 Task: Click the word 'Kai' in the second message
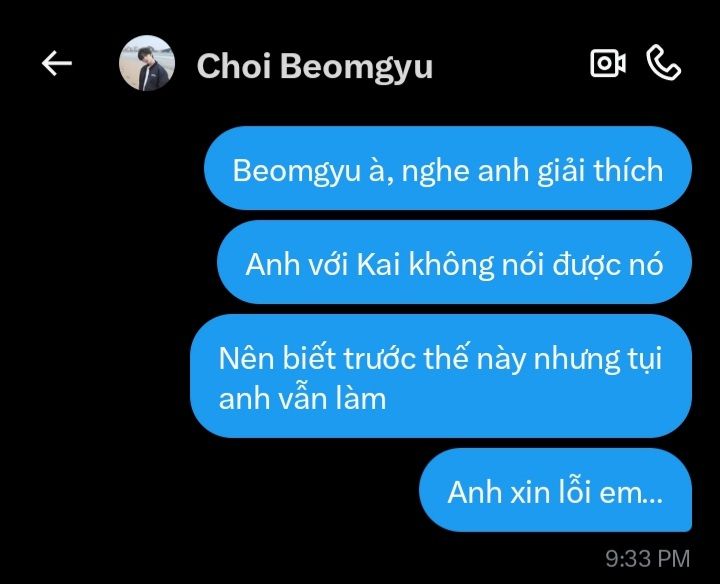(x=378, y=265)
